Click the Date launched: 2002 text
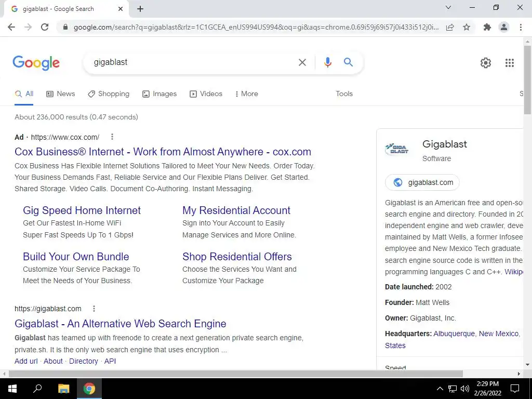 [x=418, y=287]
